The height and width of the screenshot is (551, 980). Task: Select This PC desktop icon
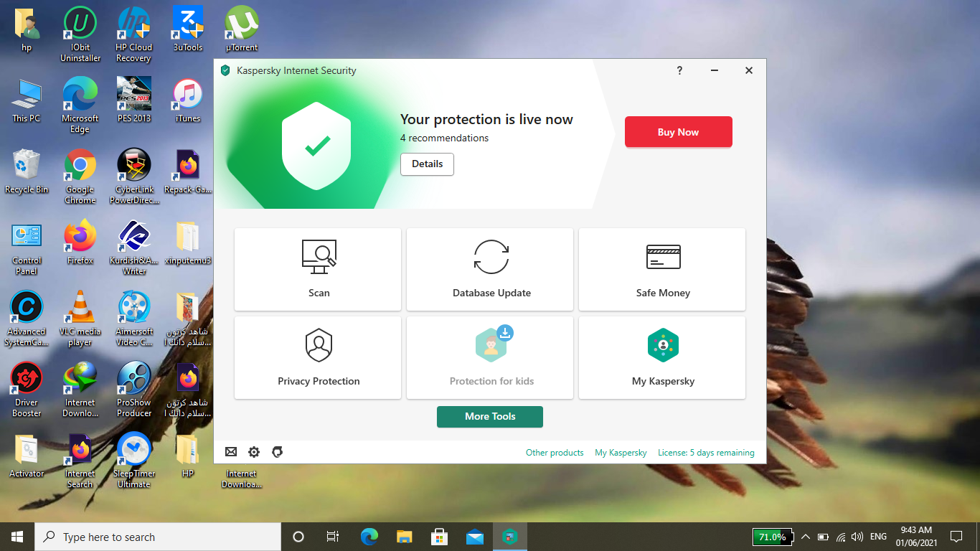click(x=27, y=100)
